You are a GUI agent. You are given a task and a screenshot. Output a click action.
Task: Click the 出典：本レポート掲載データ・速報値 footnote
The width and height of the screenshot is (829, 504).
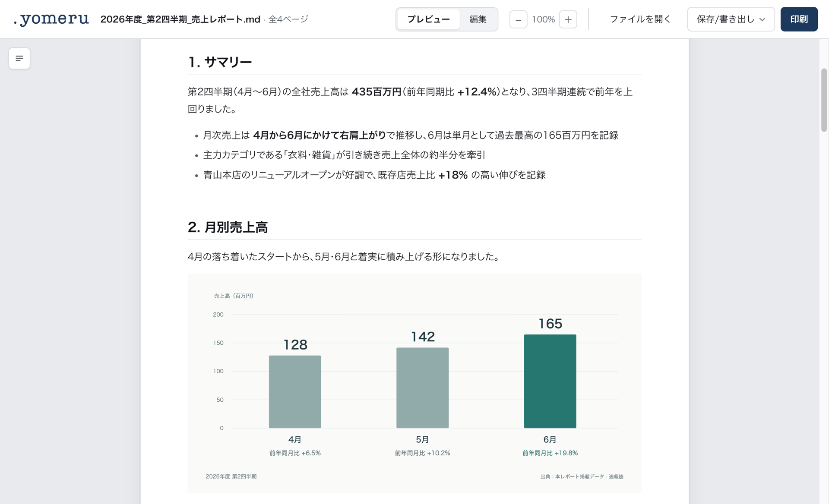(x=582, y=477)
